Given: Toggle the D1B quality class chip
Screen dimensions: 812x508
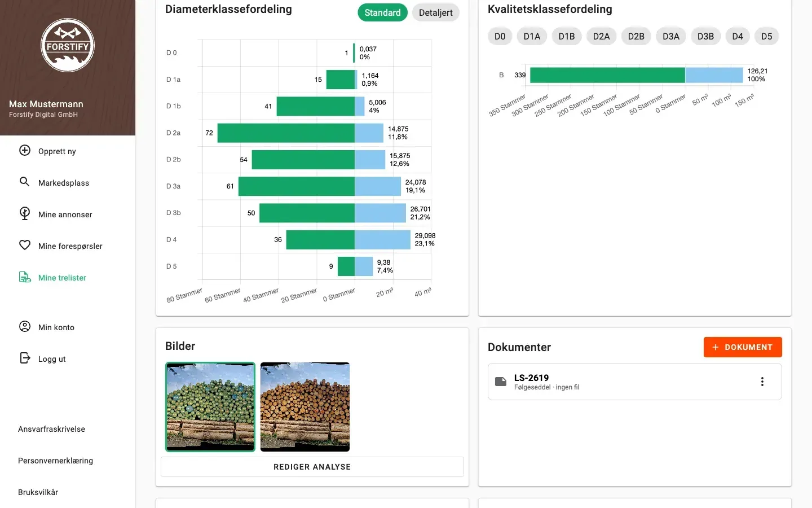Looking at the screenshot, I should (x=567, y=36).
